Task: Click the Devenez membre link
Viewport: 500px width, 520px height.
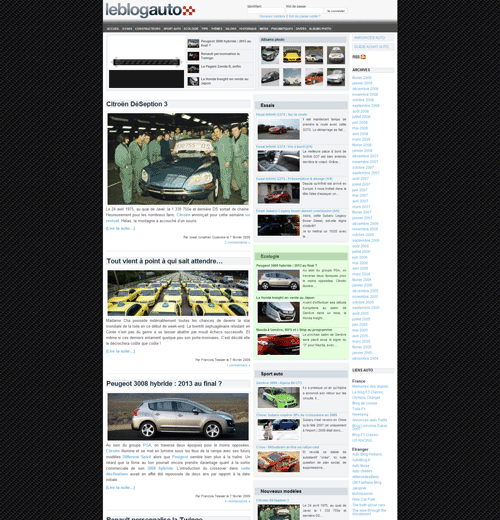Action: tap(272, 16)
